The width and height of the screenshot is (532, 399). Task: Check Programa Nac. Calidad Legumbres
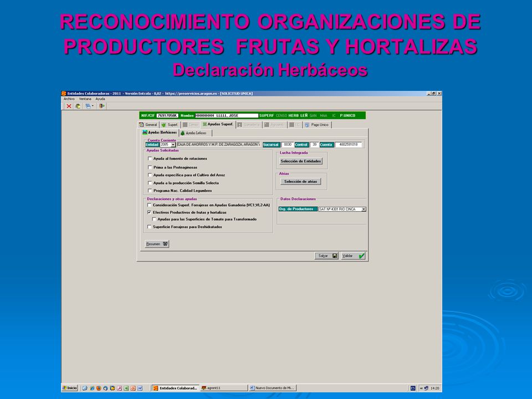pyautogui.click(x=150, y=191)
